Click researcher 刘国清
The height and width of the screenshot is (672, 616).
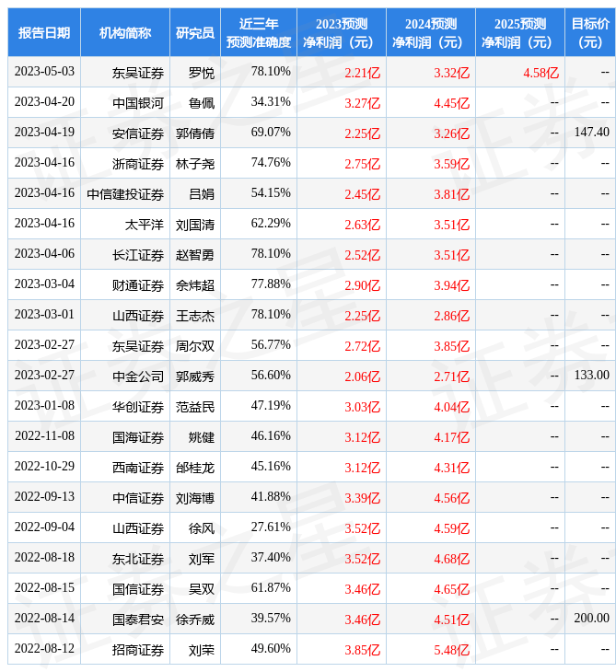195,225
